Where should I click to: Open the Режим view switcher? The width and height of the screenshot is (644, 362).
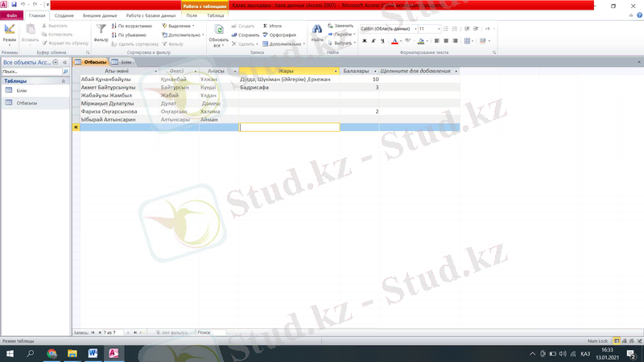(x=10, y=35)
